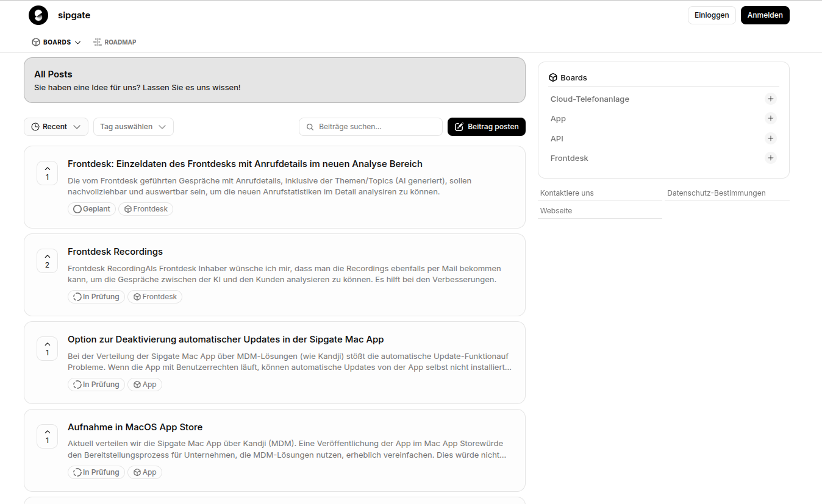This screenshot has width=822, height=504.
Task: Click App board tag on automatische Updates post
Action: pos(145,385)
